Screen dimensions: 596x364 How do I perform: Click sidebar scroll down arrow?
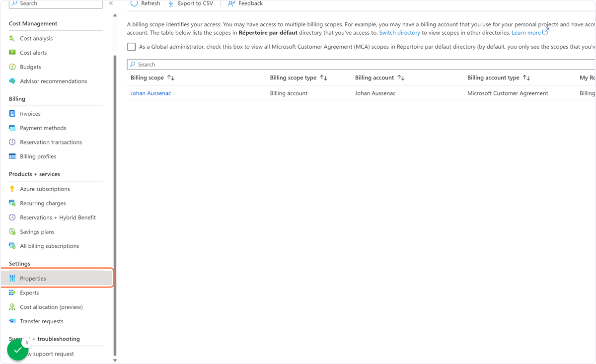pyautogui.click(x=115, y=361)
